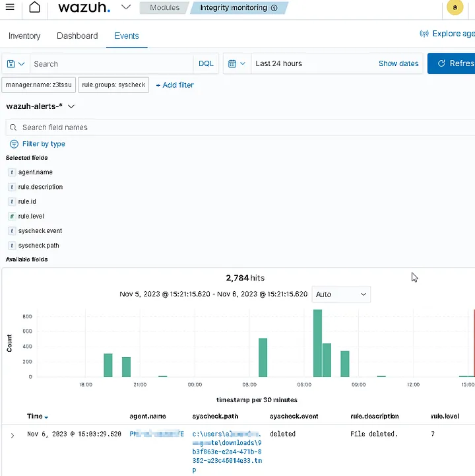Click the tallest histogram bar after 06:00
Viewport: 475px width, 476px height.
(317, 343)
